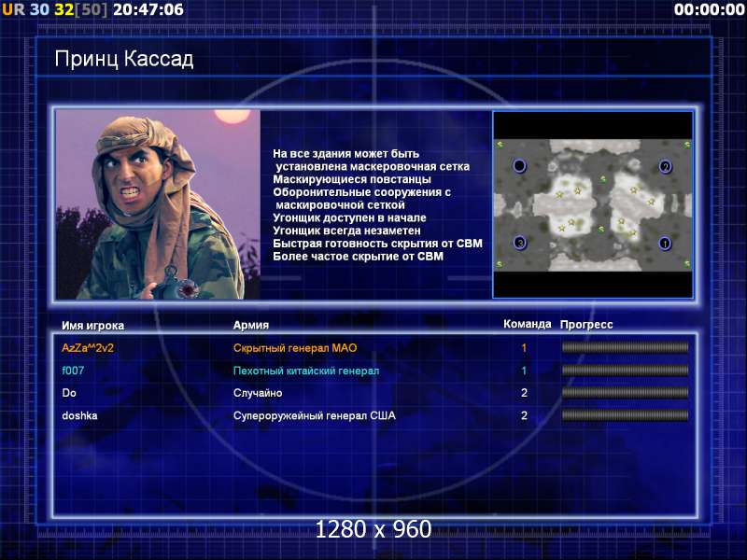Click army text 'Пехотный китайский генерал'

[306, 371]
